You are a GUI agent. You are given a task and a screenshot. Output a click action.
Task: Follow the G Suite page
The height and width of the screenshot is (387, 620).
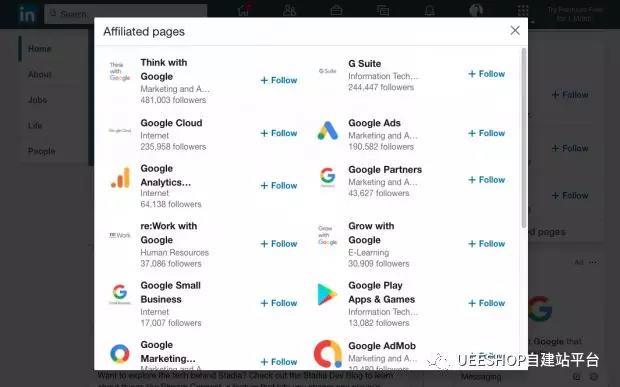coord(486,74)
